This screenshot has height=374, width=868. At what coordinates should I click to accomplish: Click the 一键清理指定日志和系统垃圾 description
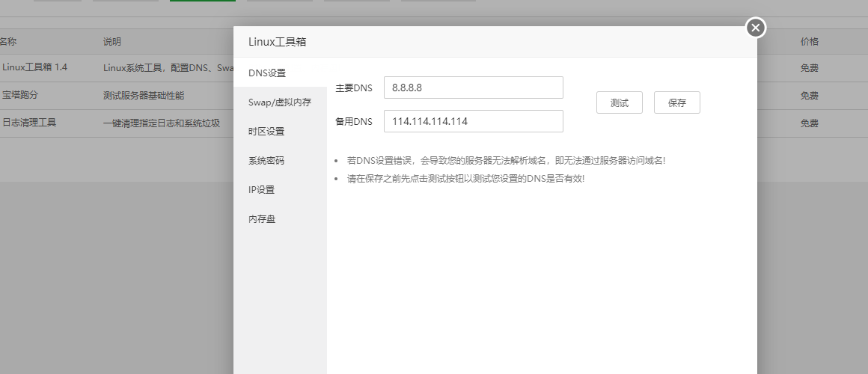[x=162, y=123]
